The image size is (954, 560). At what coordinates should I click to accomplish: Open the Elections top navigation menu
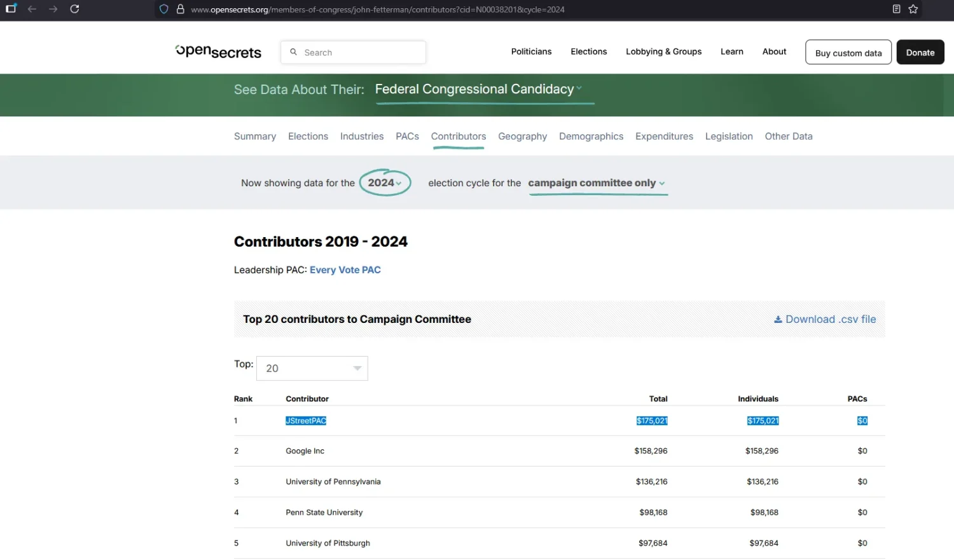coord(588,51)
